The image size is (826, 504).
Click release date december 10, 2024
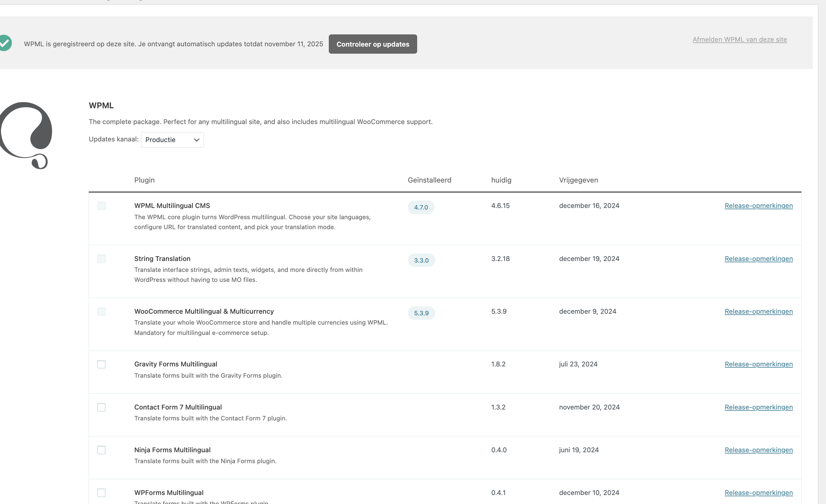coord(589,493)
